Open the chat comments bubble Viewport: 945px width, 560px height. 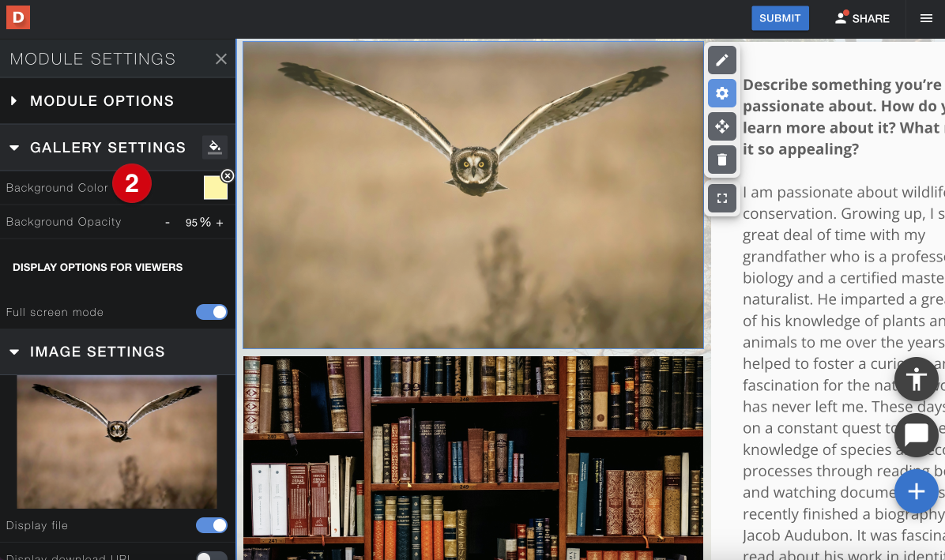(x=916, y=435)
